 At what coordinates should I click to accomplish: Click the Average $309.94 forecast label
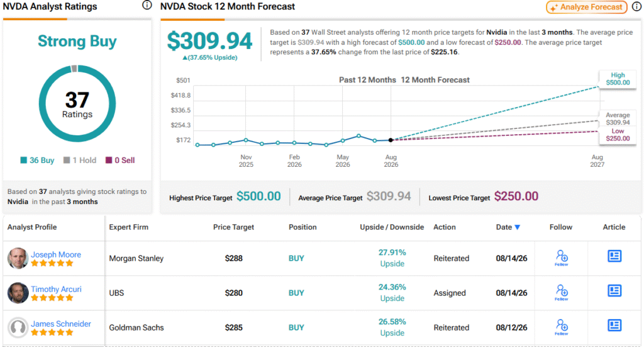click(618, 119)
